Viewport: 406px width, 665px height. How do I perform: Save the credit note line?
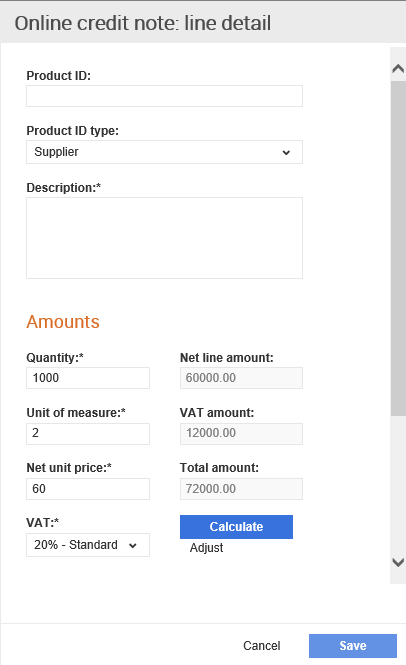coord(353,645)
